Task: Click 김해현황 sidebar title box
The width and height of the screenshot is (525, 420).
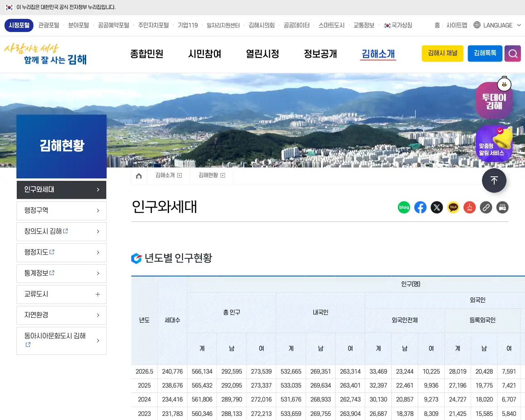Action: (x=62, y=146)
